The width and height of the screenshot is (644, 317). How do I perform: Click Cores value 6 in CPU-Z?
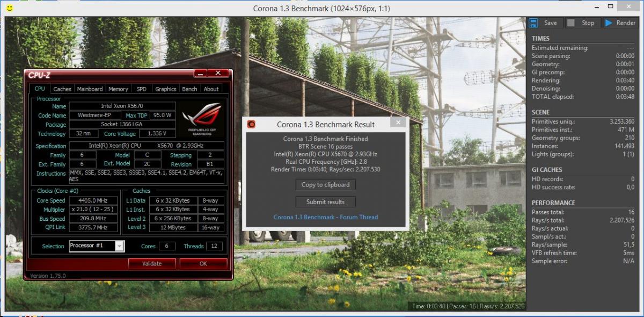tap(167, 246)
